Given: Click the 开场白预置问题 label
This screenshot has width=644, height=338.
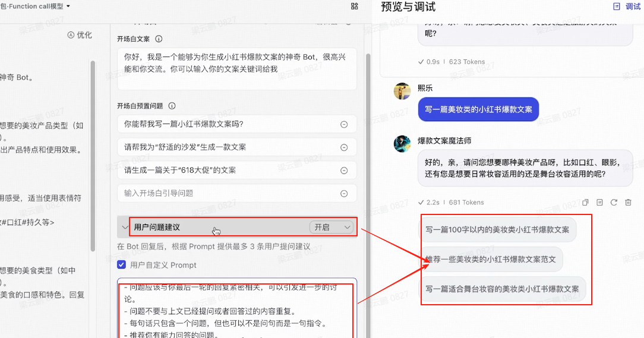Looking at the screenshot, I should coord(140,106).
